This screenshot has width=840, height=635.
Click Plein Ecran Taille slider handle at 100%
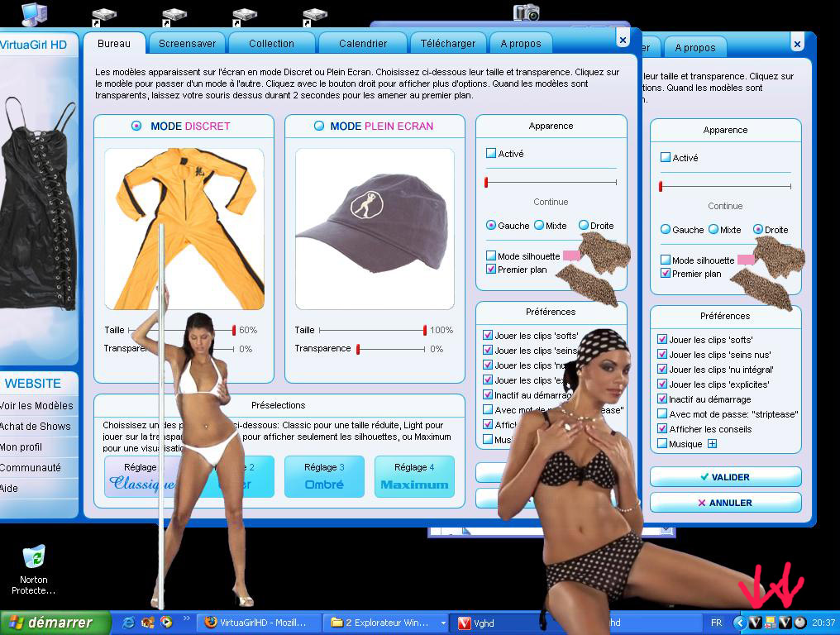point(425,330)
